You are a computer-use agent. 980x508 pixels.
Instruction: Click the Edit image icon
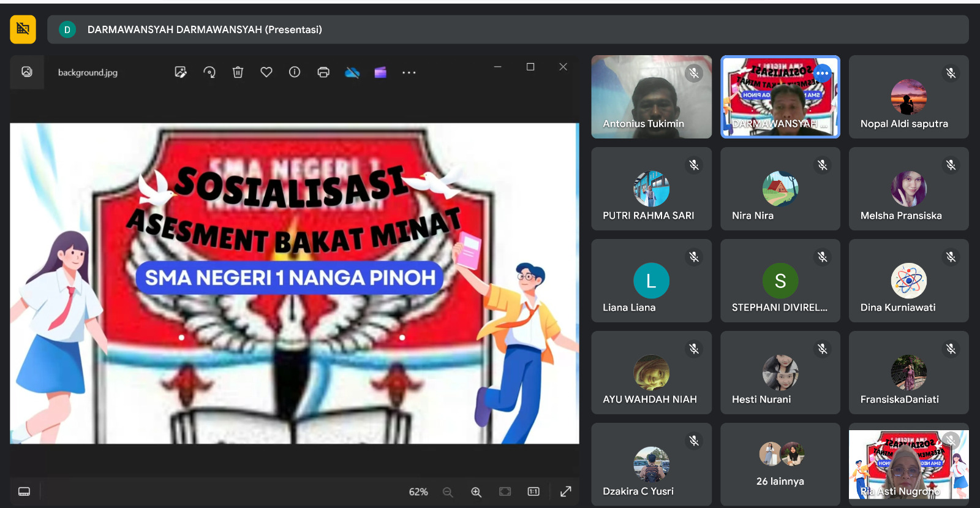pyautogui.click(x=181, y=72)
